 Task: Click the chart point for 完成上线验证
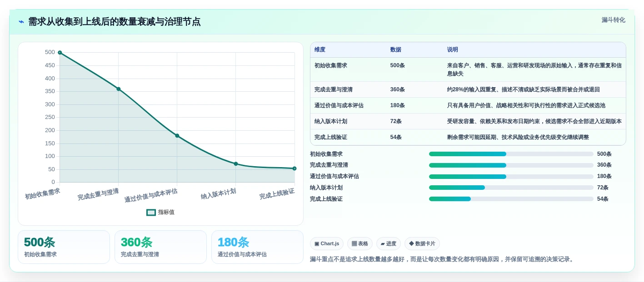click(x=295, y=168)
